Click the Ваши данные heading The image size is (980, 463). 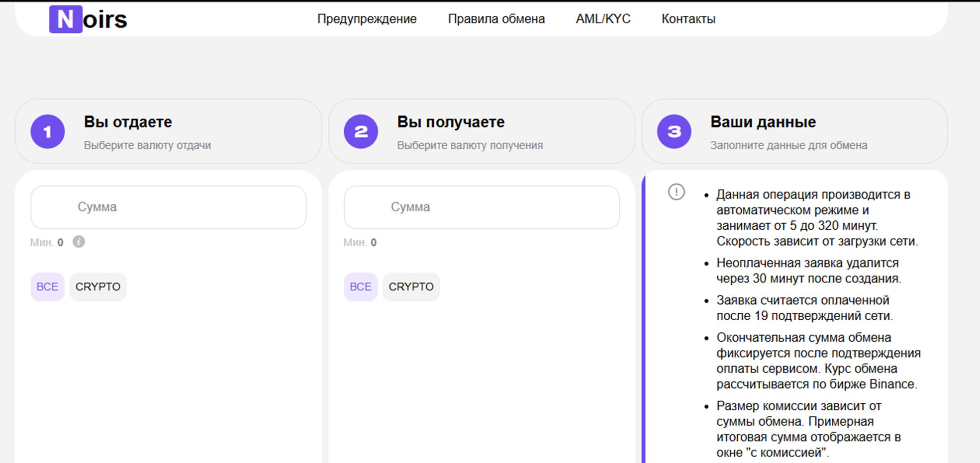tap(763, 122)
